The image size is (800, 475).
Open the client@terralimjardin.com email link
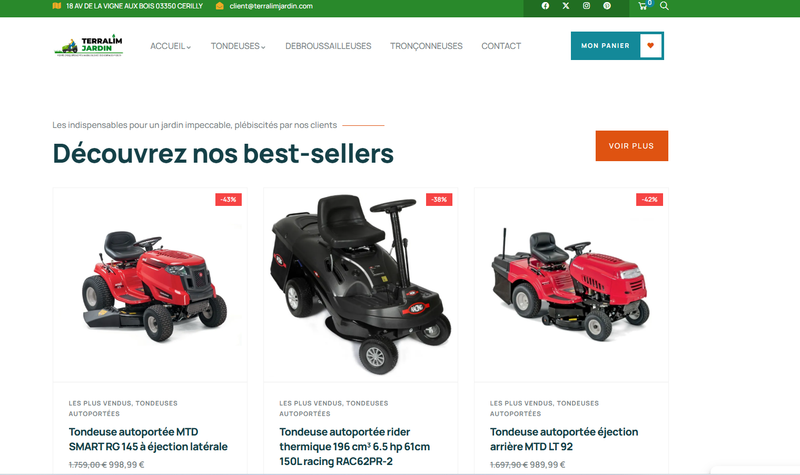pos(271,6)
